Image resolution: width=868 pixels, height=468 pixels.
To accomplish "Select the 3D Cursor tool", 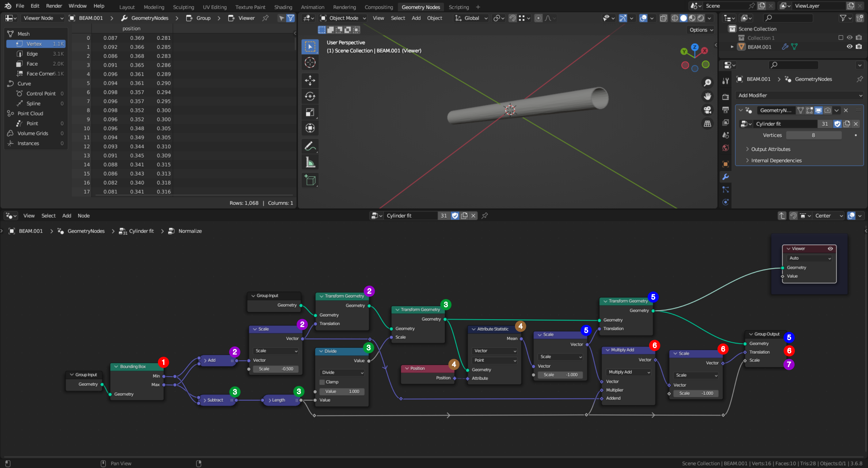I will pos(310,62).
